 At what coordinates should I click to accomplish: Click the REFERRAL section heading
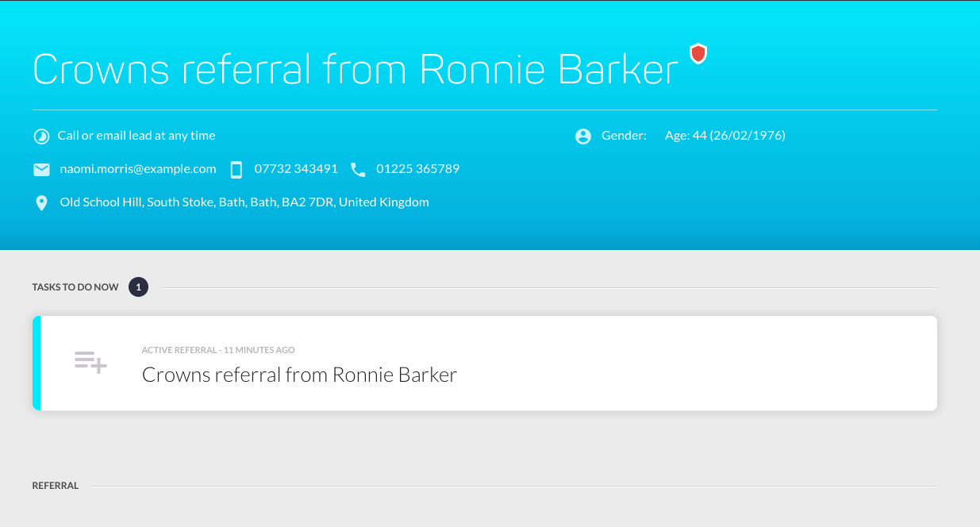[x=56, y=486]
